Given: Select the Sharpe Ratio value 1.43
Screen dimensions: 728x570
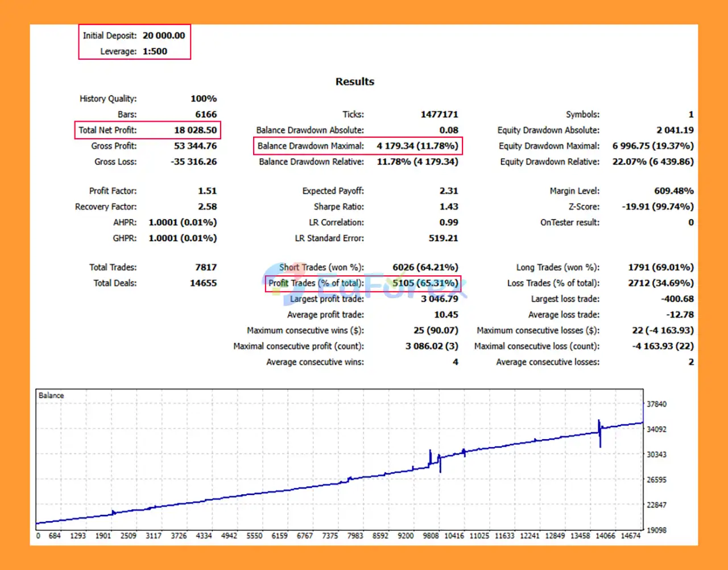Looking at the screenshot, I should click(448, 207).
